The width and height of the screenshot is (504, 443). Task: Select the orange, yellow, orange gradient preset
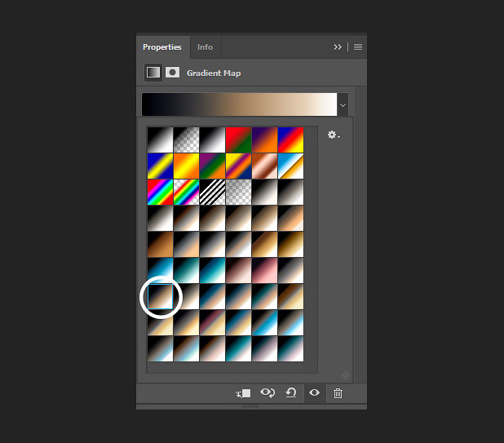186,166
